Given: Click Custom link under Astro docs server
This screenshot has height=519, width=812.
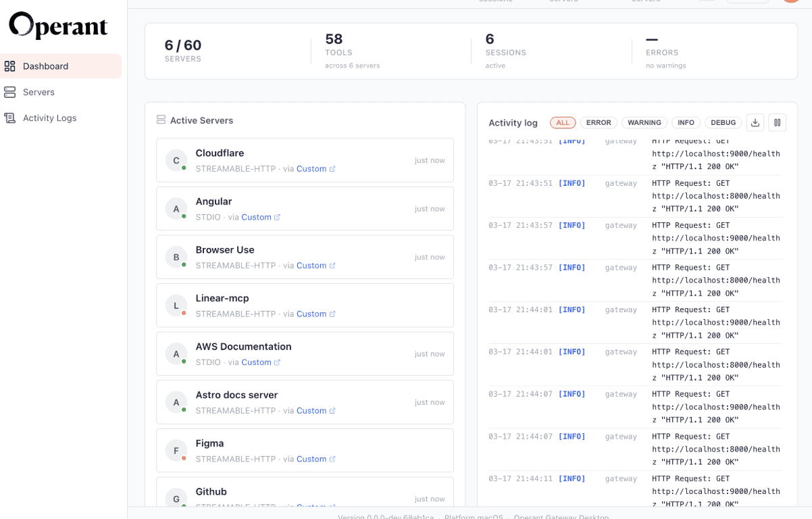Looking at the screenshot, I should (x=311, y=411).
